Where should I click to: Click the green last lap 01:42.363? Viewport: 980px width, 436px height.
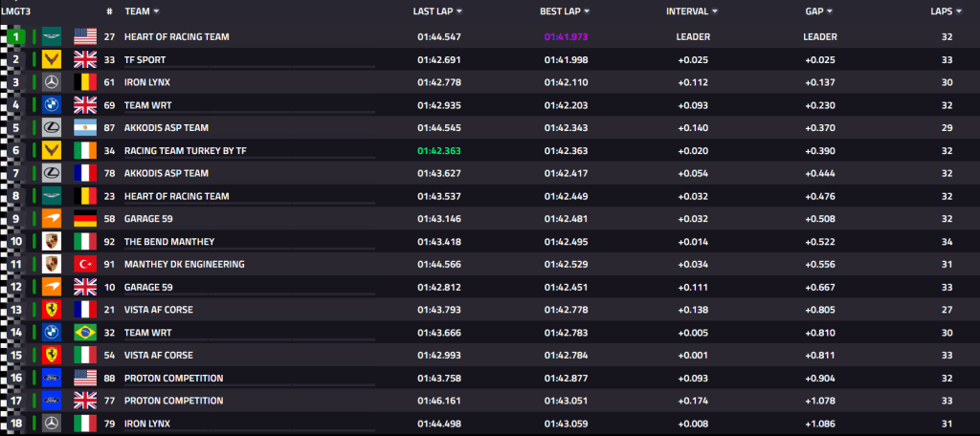click(439, 150)
